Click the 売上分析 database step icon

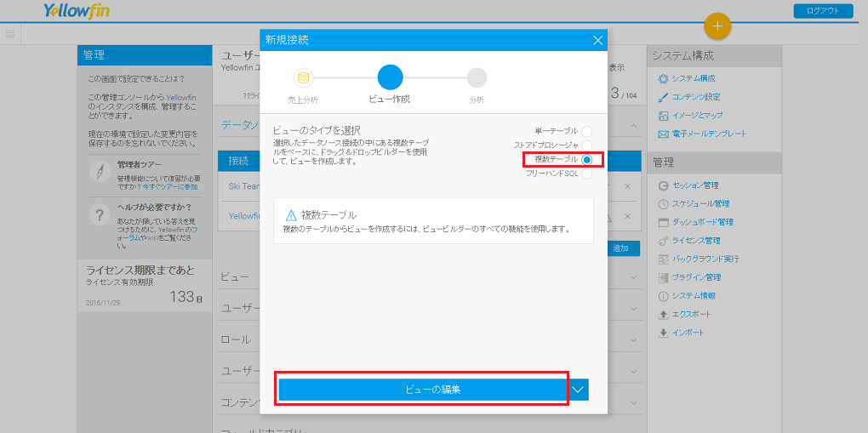303,77
